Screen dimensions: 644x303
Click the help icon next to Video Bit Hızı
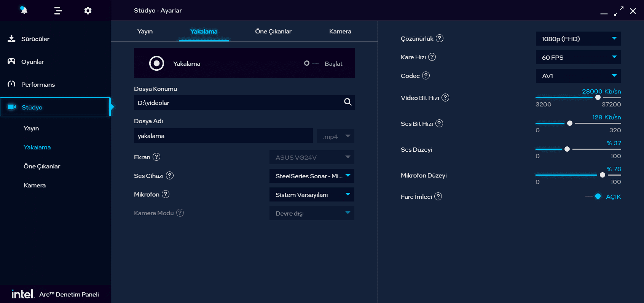445,98
